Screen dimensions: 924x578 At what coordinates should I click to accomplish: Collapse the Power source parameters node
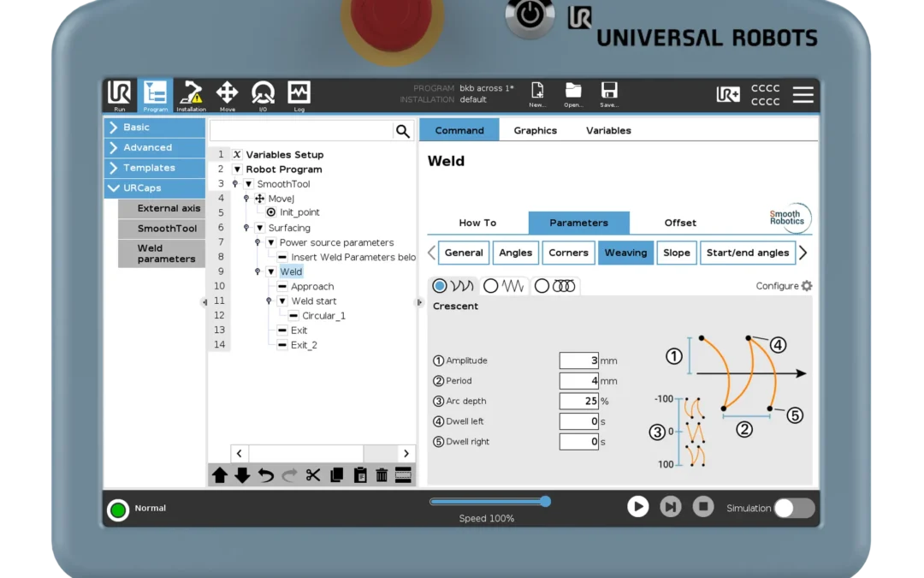[x=271, y=242]
